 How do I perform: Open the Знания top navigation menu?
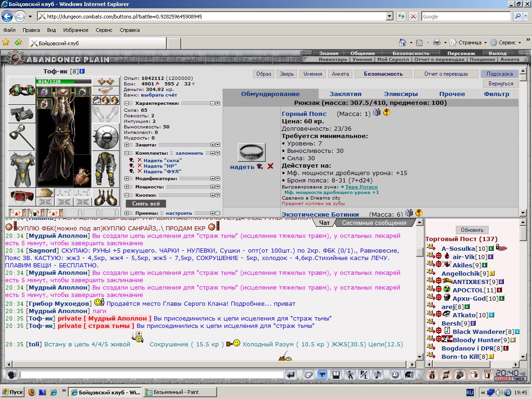click(x=328, y=53)
